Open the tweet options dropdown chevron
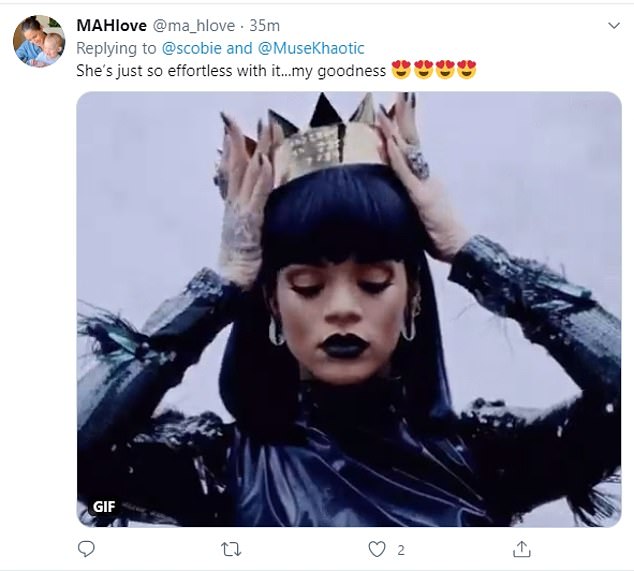 pos(613,22)
